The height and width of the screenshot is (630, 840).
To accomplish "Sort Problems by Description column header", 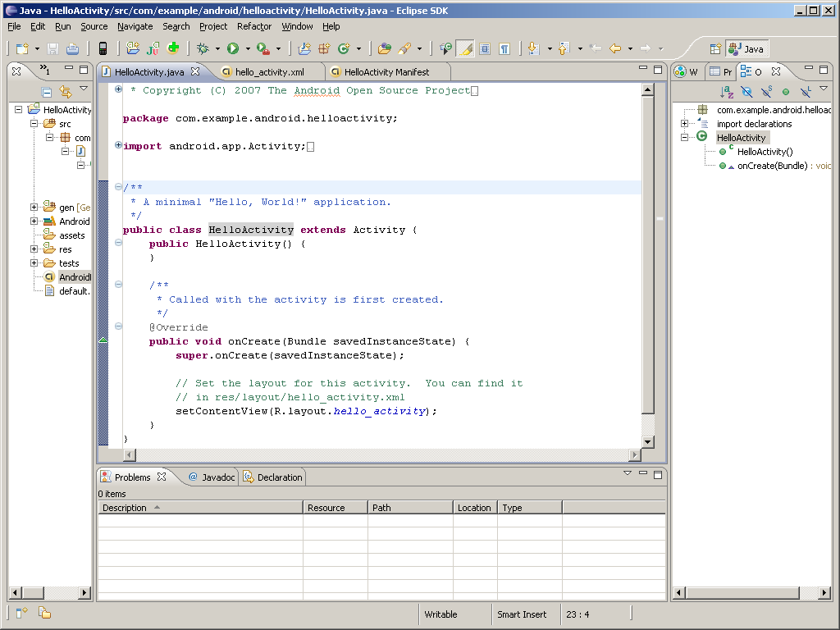I will click(x=125, y=508).
